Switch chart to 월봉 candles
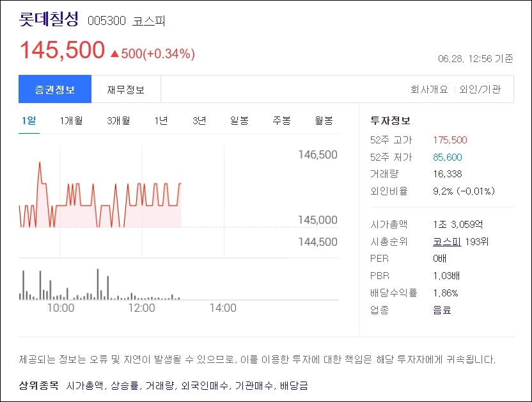The width and height of the screenshot is (532, 402). [x=324, y=120]
